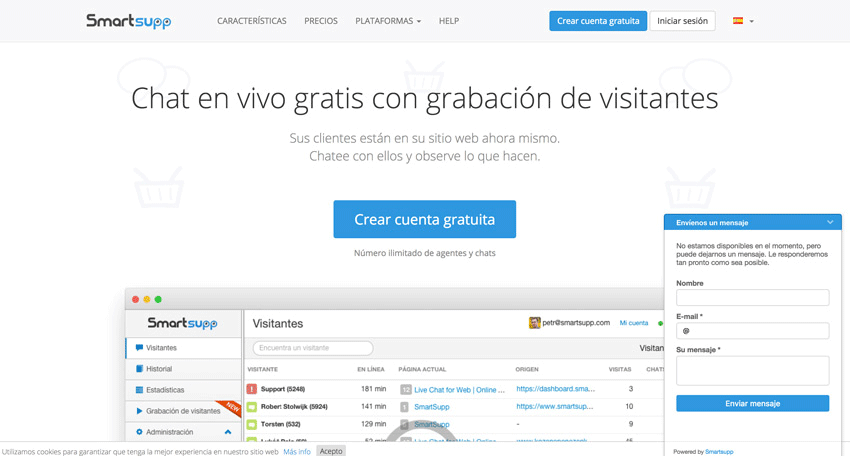Click the Encuentra un visitante search box
This screenshot has height=456, width=850.
click(x=313, y=348)
